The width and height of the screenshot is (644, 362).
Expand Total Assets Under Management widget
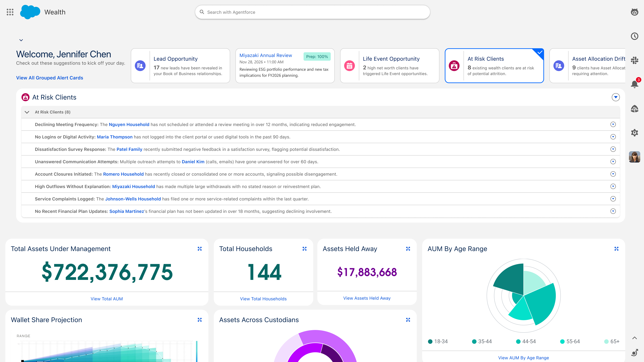pyautogui.click(x=200, y=249)
